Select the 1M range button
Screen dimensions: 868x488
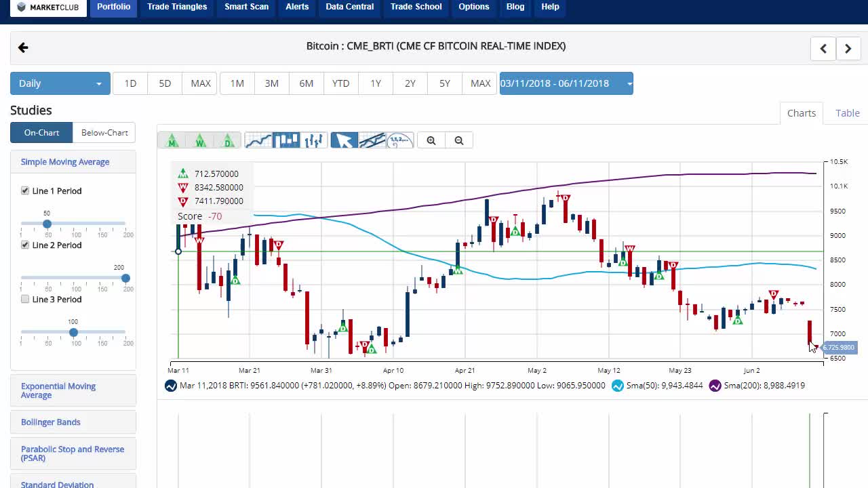click(237, 83)
